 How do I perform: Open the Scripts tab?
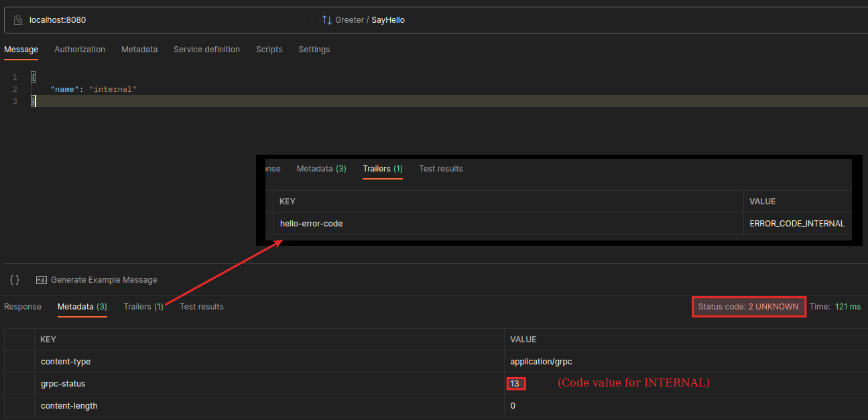269,50
